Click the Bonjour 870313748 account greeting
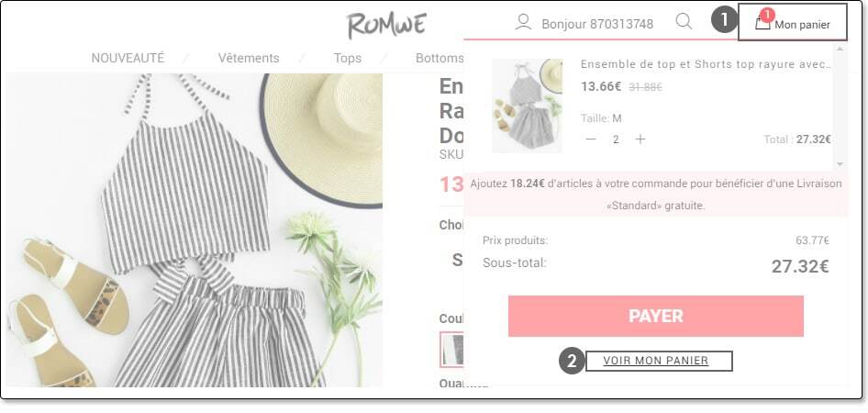The height and width of the screenshot is (413, 868). [597, 24]
